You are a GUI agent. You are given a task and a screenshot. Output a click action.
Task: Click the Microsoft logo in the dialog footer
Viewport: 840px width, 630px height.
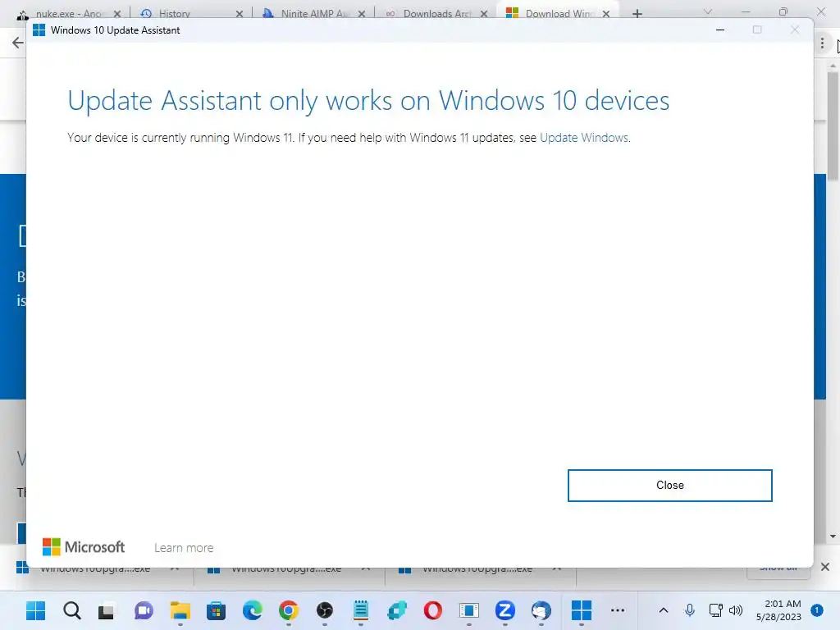click(84, 547)
